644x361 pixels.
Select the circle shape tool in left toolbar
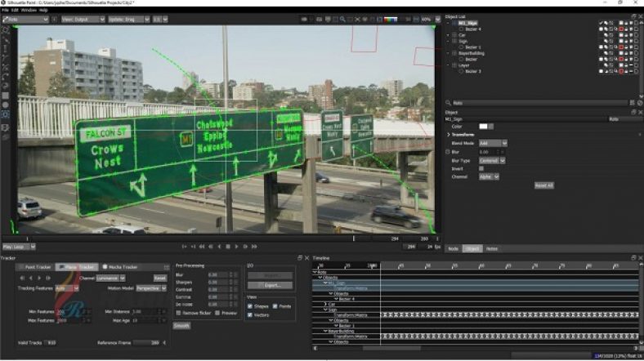[6, 105]
